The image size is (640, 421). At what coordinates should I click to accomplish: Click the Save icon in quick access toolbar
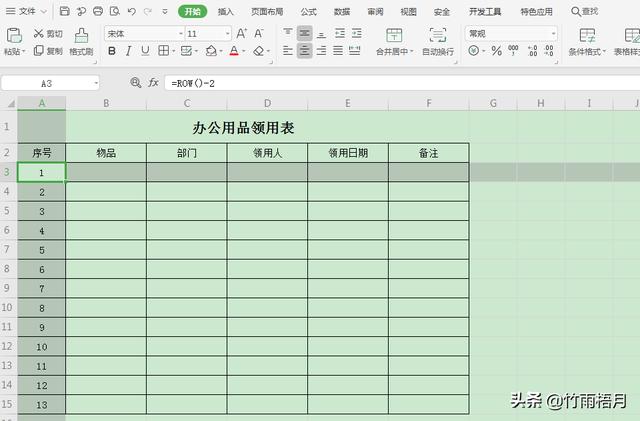point(65,12)
